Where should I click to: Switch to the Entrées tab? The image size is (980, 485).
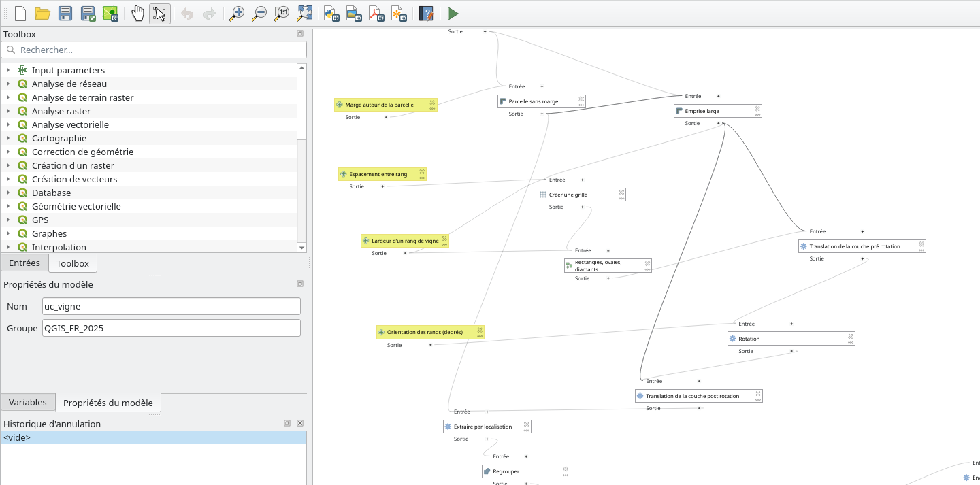click(24, 263)
